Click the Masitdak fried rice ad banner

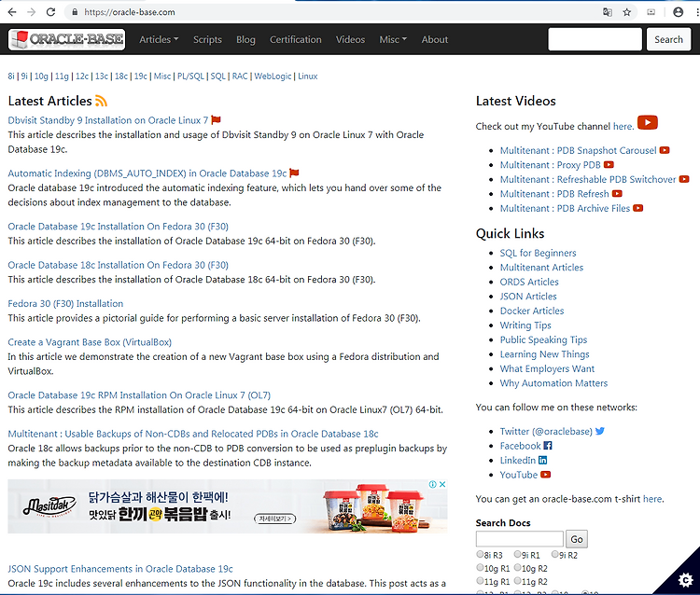(228, 506)
